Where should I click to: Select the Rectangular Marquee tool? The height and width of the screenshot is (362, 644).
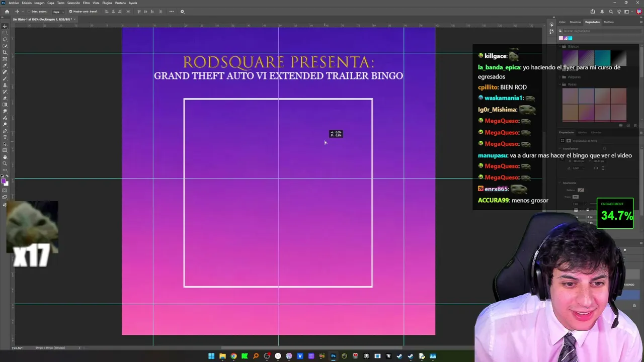tap(5, 33)
